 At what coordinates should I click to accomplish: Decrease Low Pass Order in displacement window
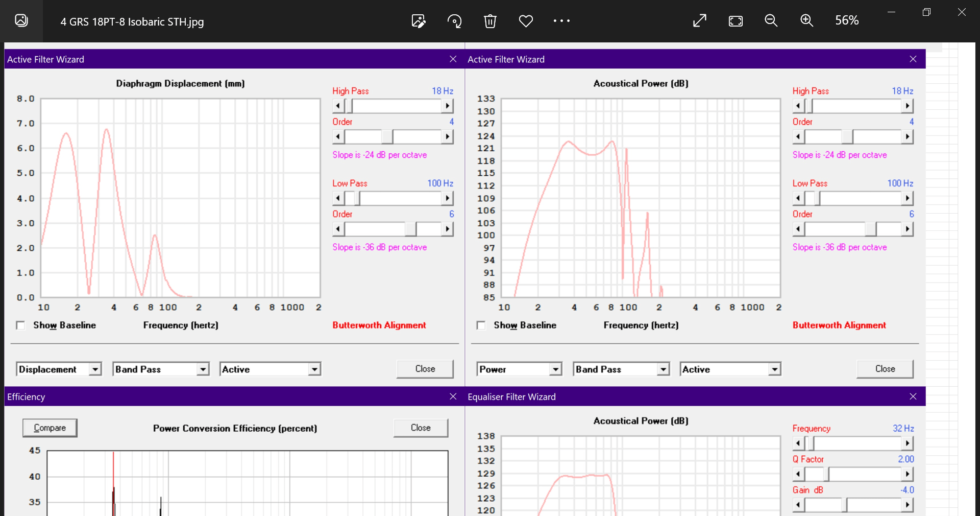[x=338, y=229]
